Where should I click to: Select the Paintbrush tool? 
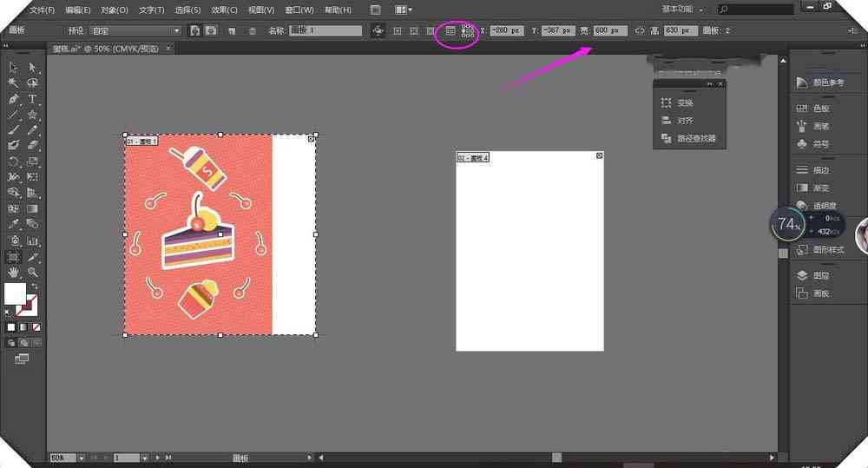coord(13,130)
